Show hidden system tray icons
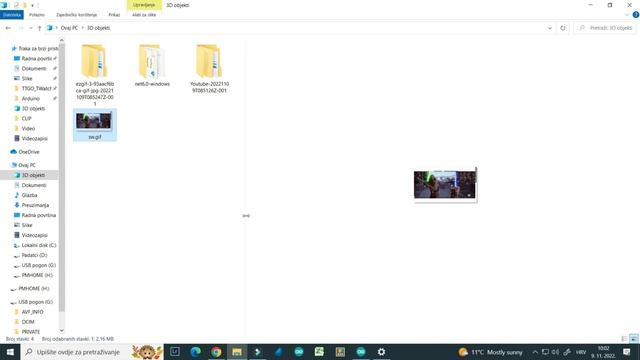The height and width of the screenshot is (360, 640). click(535, 352)
